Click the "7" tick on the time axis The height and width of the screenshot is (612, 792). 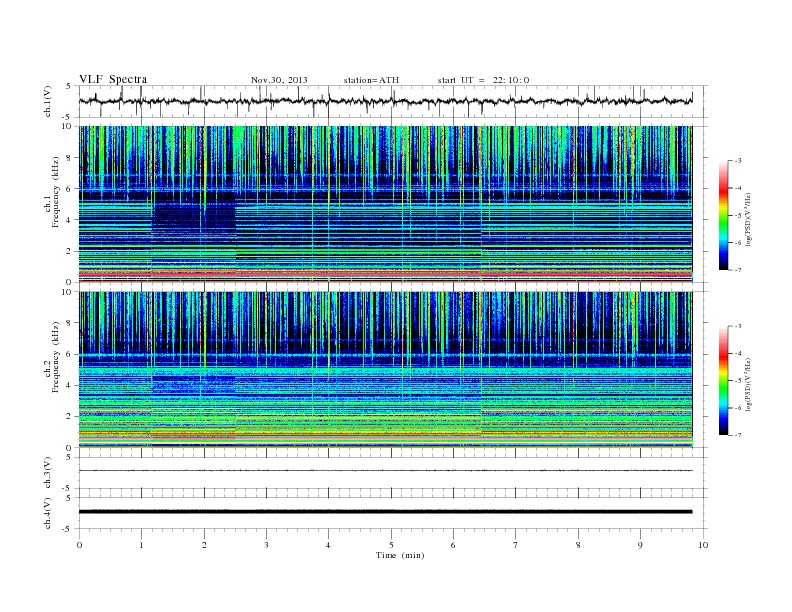(x=516, y=545)
